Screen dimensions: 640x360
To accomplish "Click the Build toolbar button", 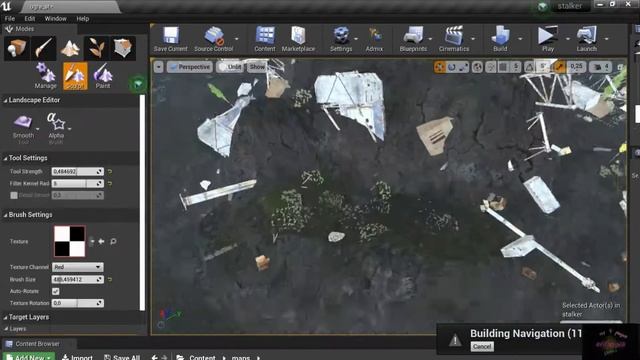I will [500, 39].
